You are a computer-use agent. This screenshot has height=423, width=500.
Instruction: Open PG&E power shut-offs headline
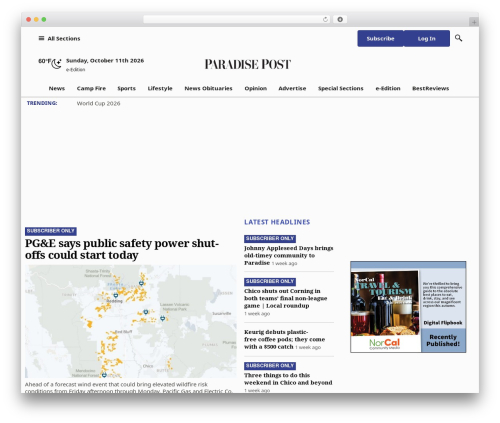122,249
